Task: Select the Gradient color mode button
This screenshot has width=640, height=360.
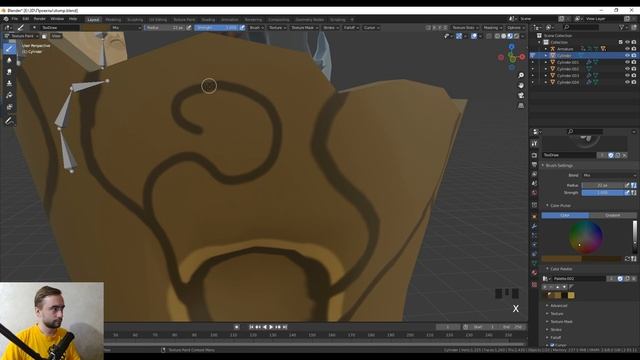Action: pyautogui.click(x=612, y=215)
